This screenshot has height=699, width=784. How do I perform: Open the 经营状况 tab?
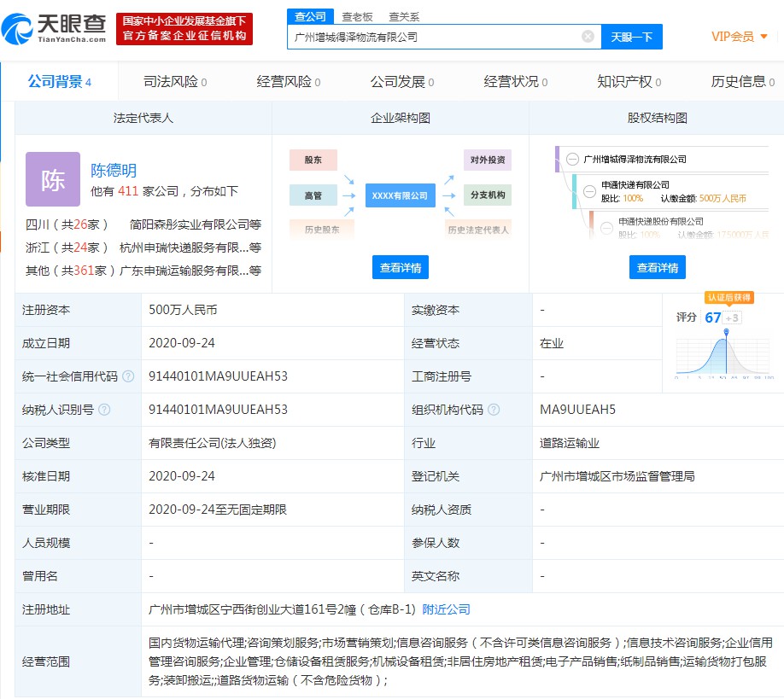(x=516, y=81)
